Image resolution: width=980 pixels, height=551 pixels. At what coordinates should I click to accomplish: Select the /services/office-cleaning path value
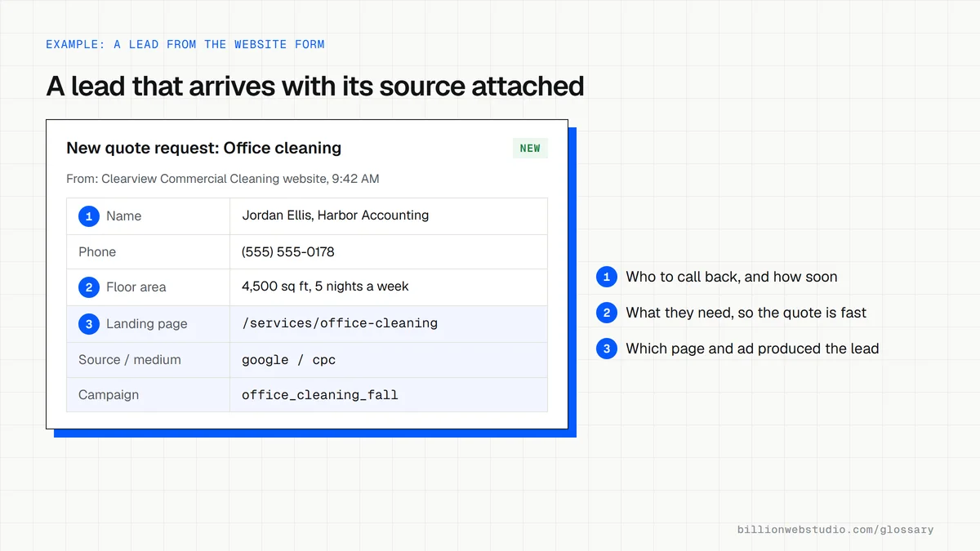(x=340, y=323)
